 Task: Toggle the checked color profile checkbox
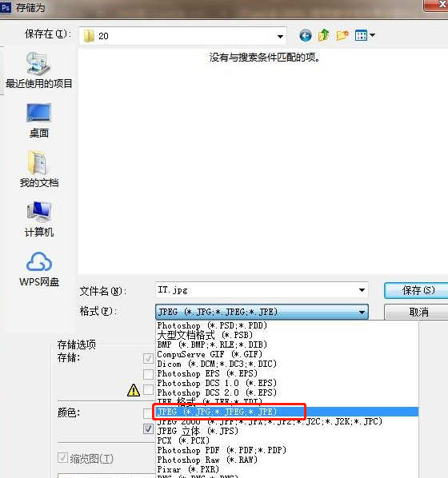148,429
